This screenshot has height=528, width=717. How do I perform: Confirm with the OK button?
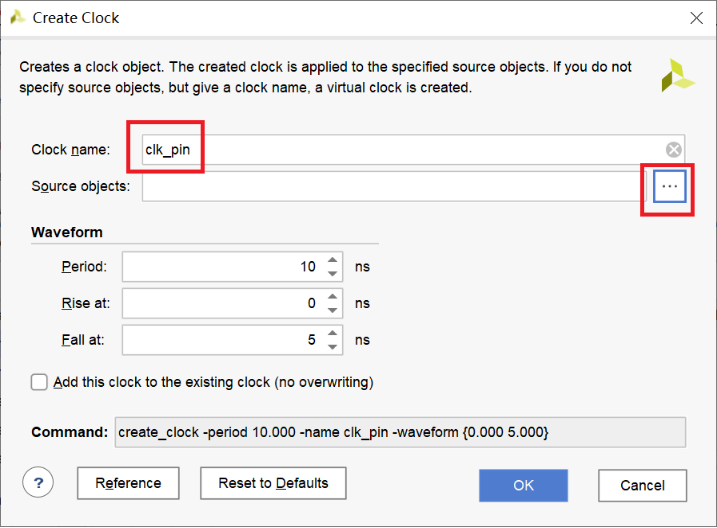point(523,486)
